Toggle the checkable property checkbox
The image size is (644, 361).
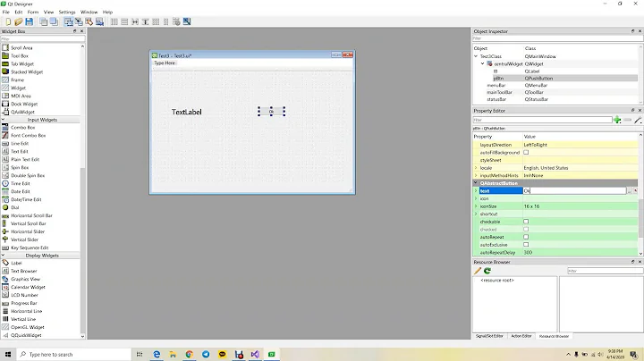(526, 222)
